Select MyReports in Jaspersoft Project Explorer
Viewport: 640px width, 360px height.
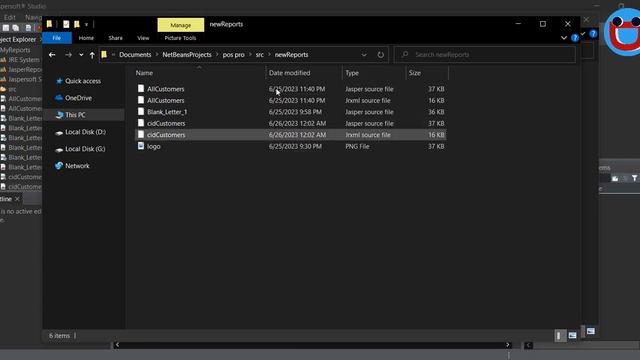[x=15, y=50]
